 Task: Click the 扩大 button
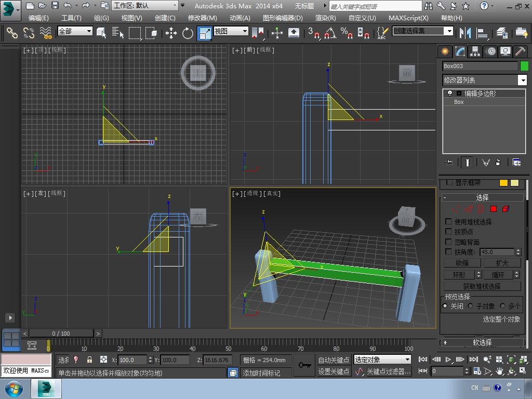[x=502, y=263]
